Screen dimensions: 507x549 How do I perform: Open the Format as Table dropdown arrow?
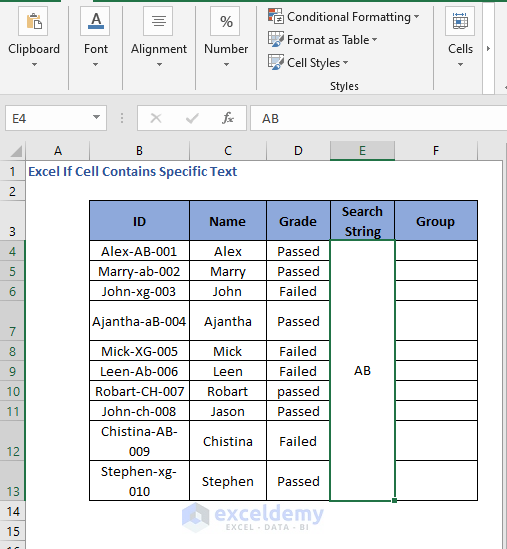click(x=374, y=40)
